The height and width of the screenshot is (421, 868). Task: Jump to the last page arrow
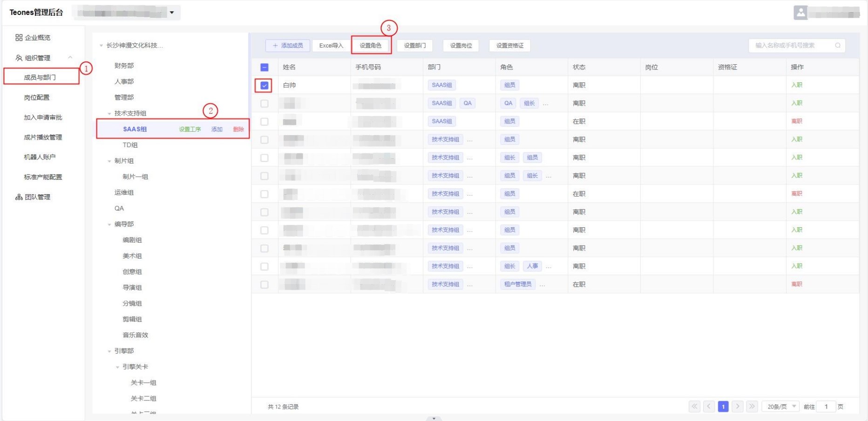[x=752, y=407]
